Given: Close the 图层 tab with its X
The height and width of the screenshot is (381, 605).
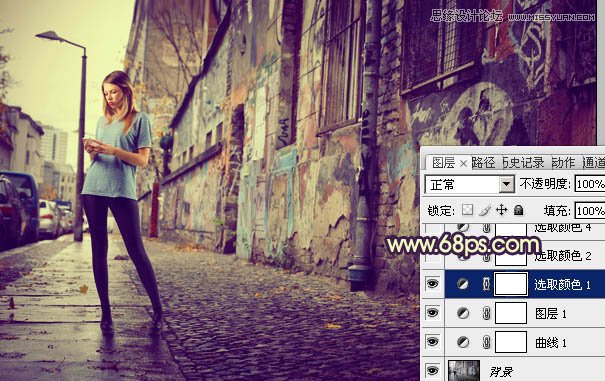Looking at the screenshot, I should coord(463,164).
